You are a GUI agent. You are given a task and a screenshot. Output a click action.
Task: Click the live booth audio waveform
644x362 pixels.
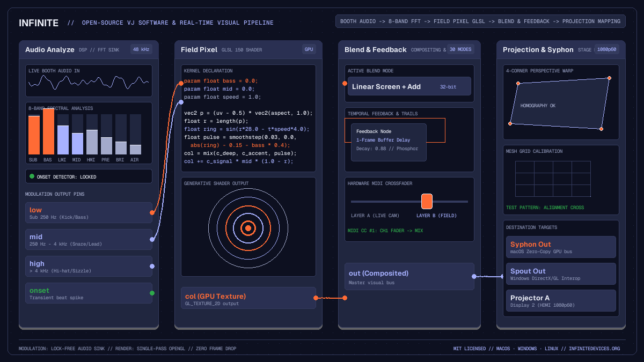(x=89, y=82)
